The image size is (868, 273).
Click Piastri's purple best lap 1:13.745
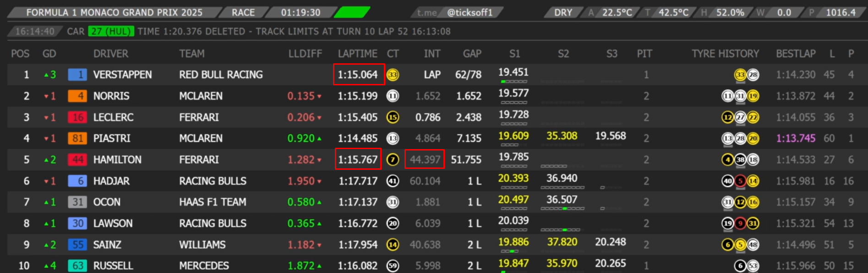coord(796,139)
